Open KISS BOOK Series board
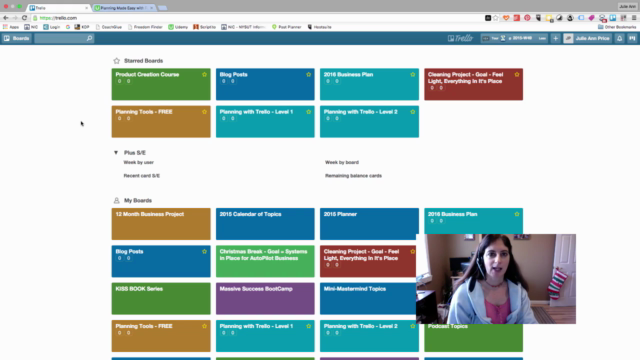The image size is (640, 360). (161, 298)
